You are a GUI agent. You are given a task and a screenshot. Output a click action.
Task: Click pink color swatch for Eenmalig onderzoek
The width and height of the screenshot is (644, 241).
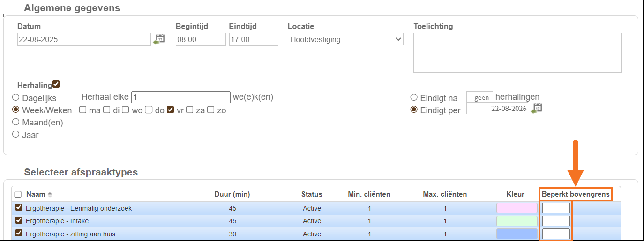(x=517, y=208)
